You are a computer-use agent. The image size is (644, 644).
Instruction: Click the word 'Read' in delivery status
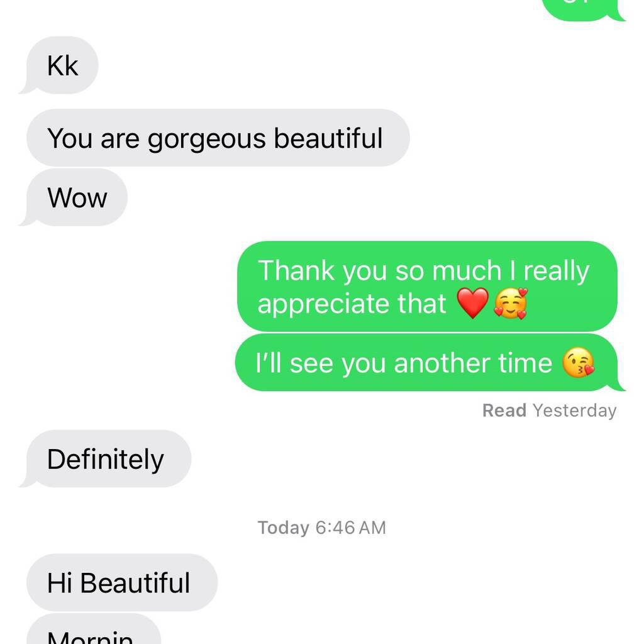(504, 410)
